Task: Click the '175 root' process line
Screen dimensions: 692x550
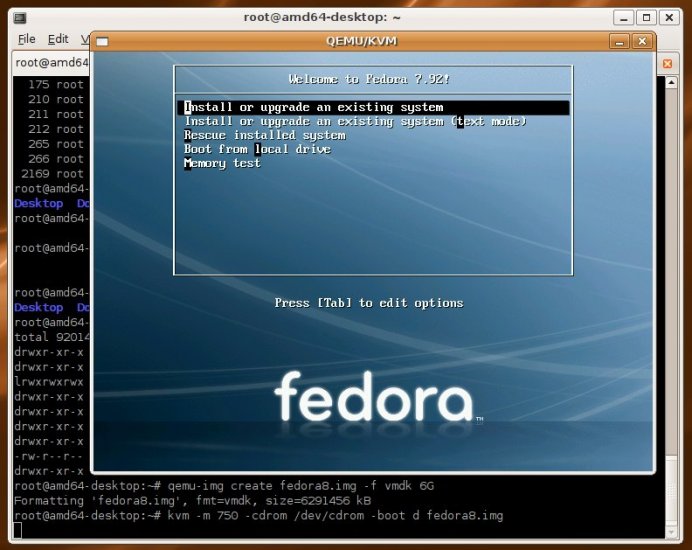Action: 56,84
